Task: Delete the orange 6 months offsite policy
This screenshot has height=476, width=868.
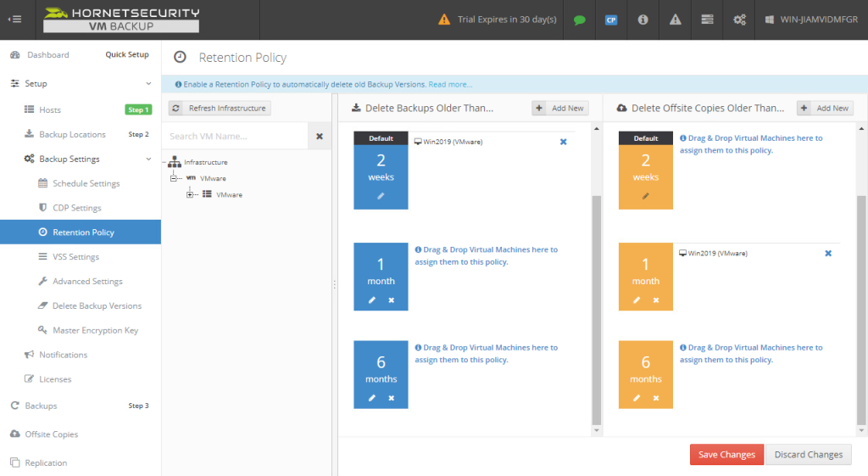Action: click(x=656, y=398)
